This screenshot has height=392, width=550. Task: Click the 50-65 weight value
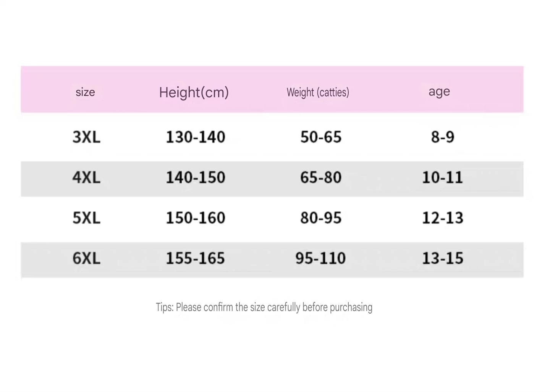[321, 137]
